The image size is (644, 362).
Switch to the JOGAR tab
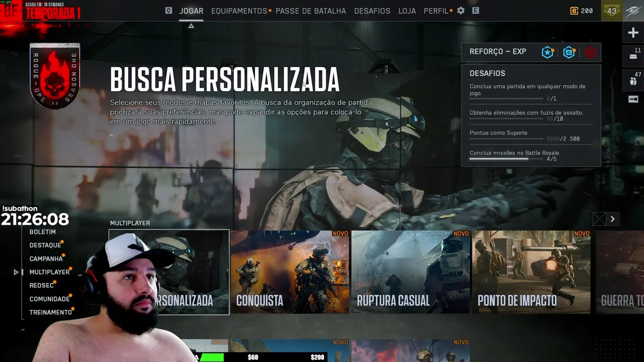coord(191,11)
